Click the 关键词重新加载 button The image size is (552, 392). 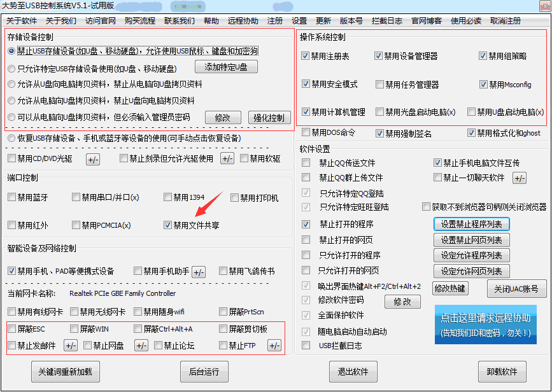coord(66,372)
